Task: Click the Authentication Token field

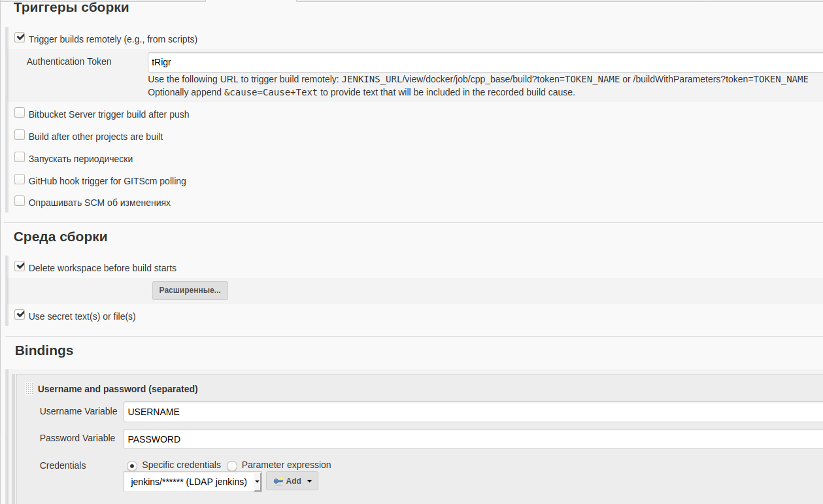Action: [484, 62]
